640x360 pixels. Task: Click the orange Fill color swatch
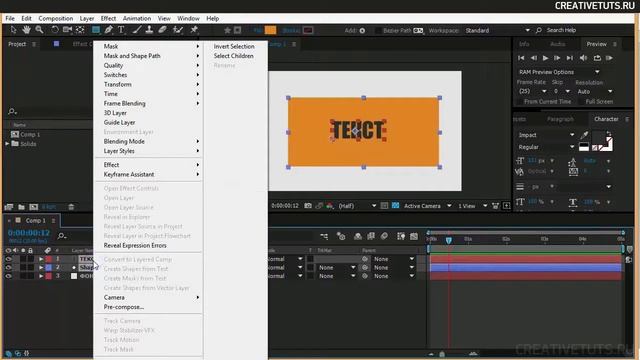click(270, 30)
